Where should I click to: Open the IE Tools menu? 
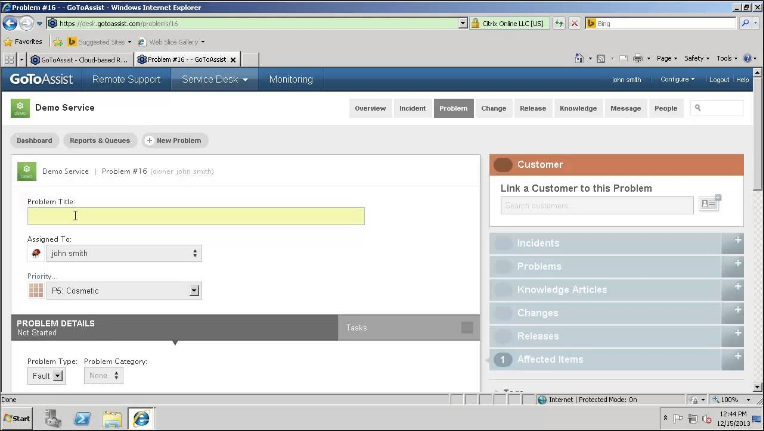coord(726,58)
